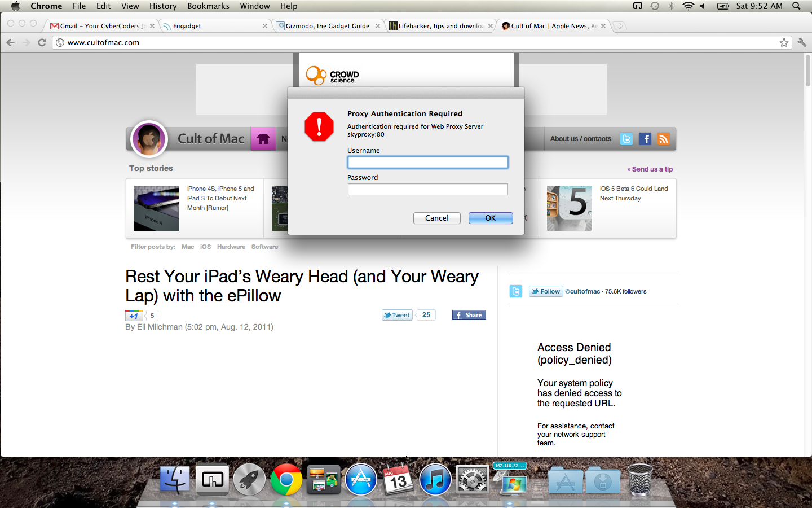Screen dimensions: 812x508
Task: Click the Cult of Mac home icon
Action: tap(263, 139)
